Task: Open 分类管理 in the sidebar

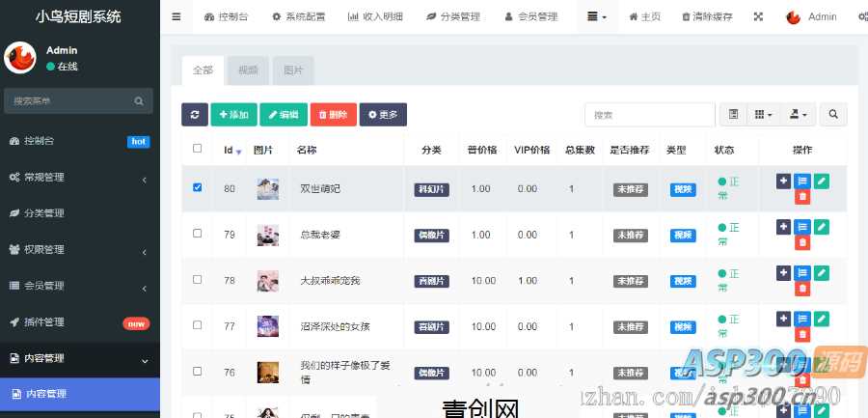Action: [x=80, y=213]
